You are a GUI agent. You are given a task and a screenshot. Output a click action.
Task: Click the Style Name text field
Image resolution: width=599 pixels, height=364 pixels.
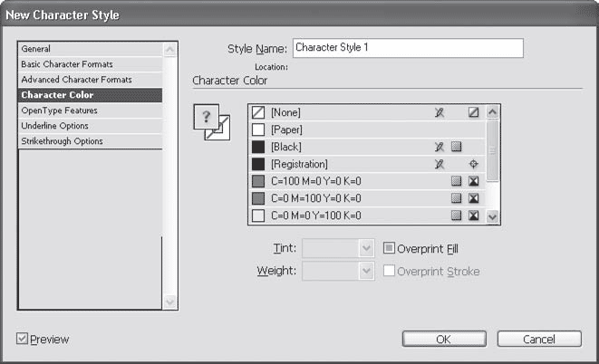point(407,48)
